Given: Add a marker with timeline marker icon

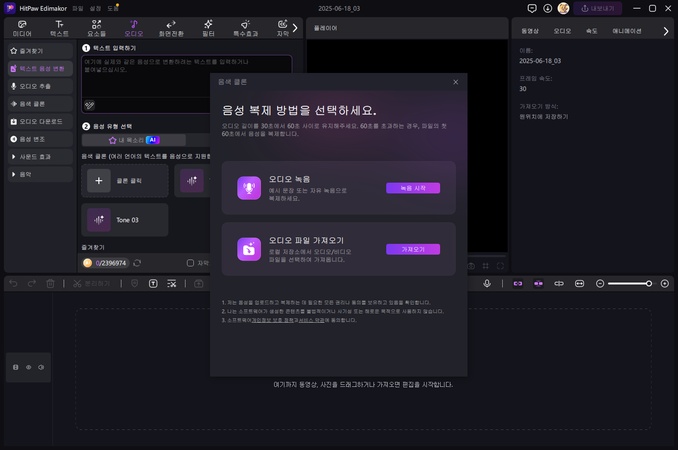Looking at the screenshot, I should [x=134, y=284].
